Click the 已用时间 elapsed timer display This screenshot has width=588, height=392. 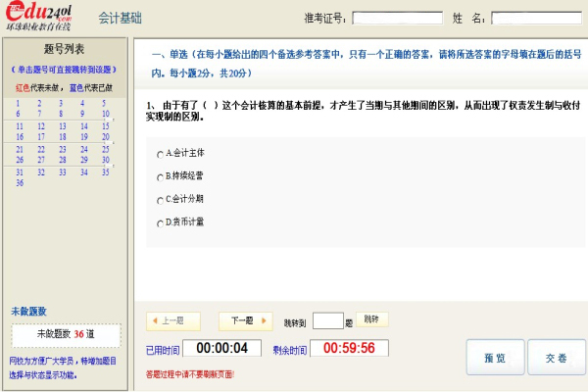pyautogui.click(x=227, y=348)
